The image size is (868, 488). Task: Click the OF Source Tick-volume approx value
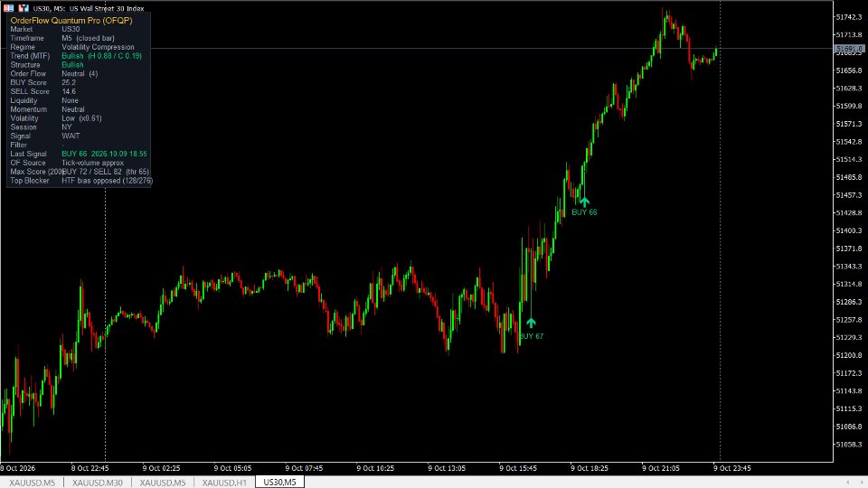click(x=92, y=163)
